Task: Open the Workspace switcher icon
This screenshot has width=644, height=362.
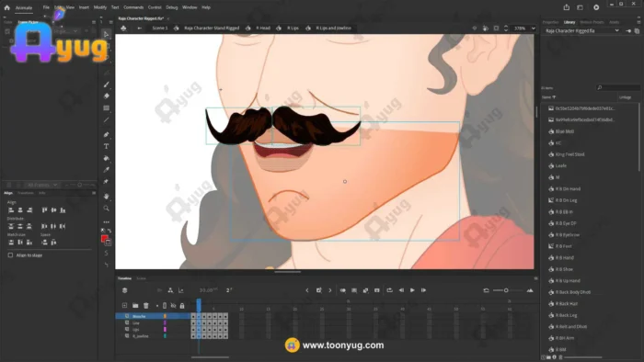Action: (x=580, y=7)
